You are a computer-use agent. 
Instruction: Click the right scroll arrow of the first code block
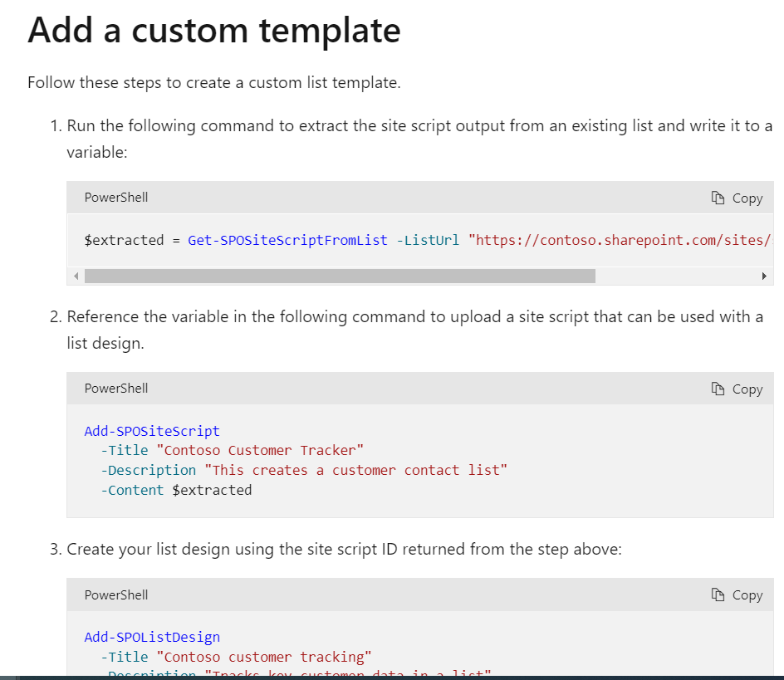(764, 276)
